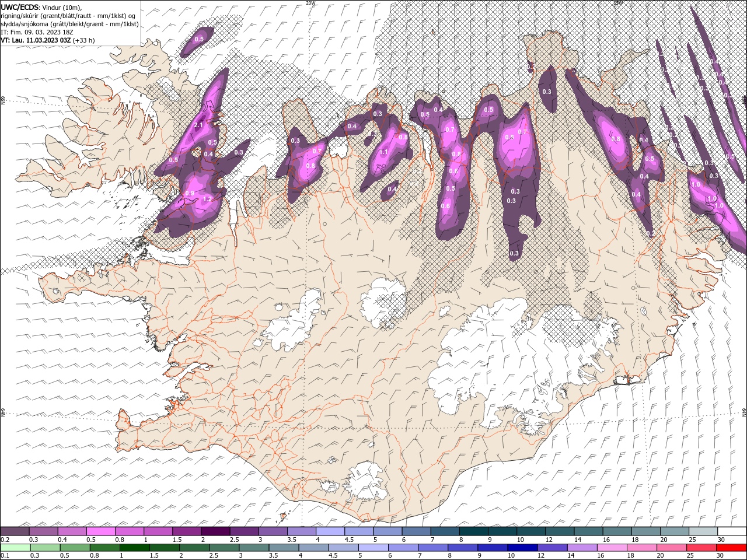Pick the 6 swatch in the bottom rain legend row
The width and height of the screenshot is (747, 560).
point(403,548)
